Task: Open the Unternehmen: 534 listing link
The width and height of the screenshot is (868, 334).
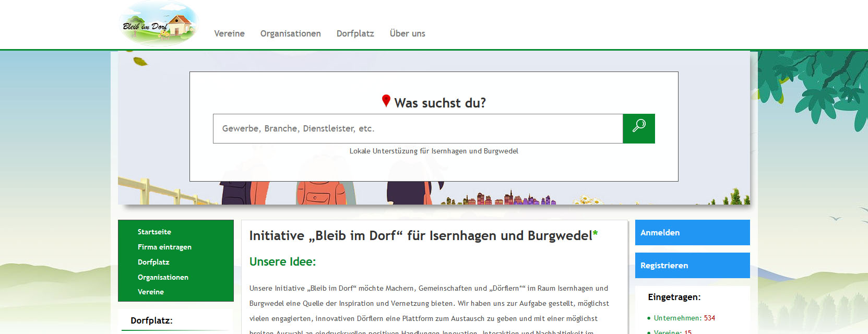Action: (684, 318)
